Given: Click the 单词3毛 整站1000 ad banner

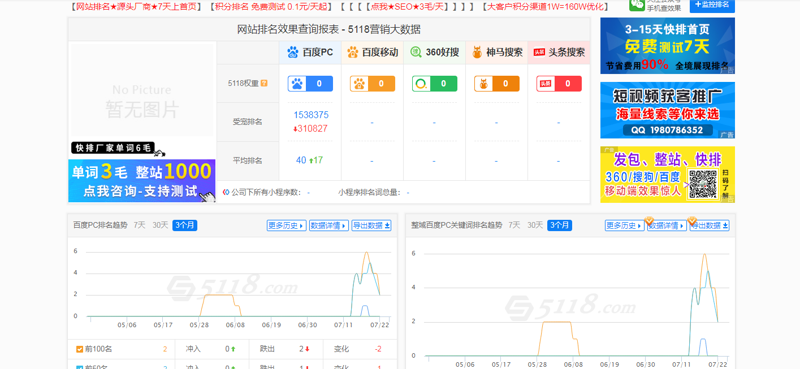Looking at the screenshot, I should [x=142, y=181].
